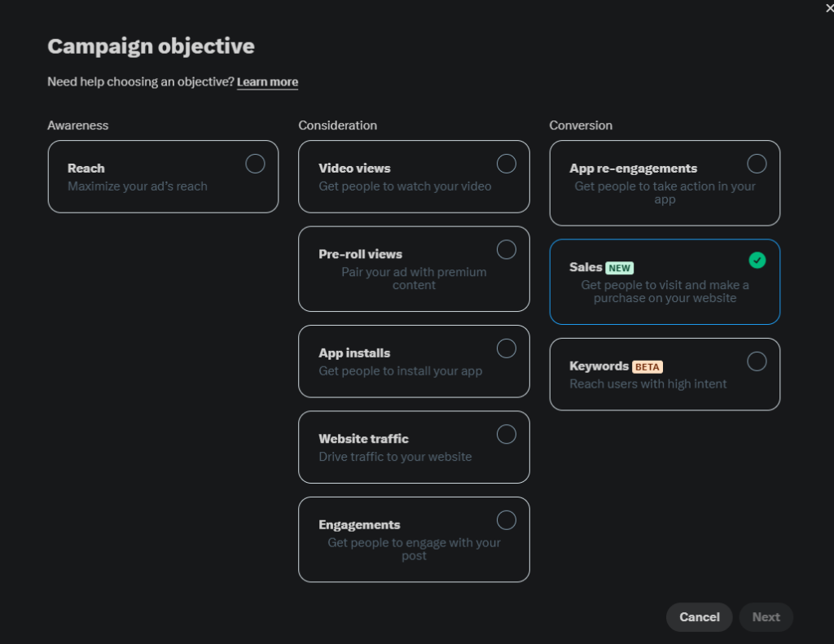The image size is (834, 644).
Task: Choose the App re-engagements radio button
Action: click(757, 164)
